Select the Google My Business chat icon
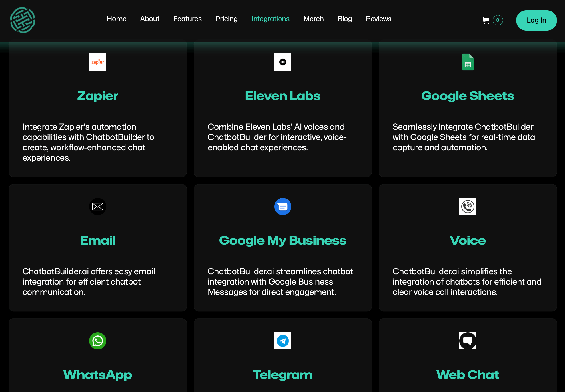The height and width of the screenshot is (392, 565). click(282, 207)
